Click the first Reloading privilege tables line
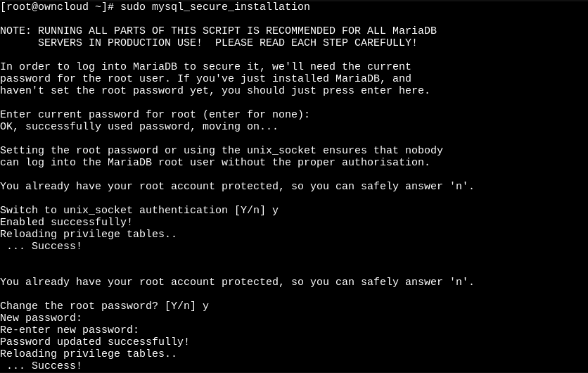This screenshot has width=588, height=373. pos(88,234)
